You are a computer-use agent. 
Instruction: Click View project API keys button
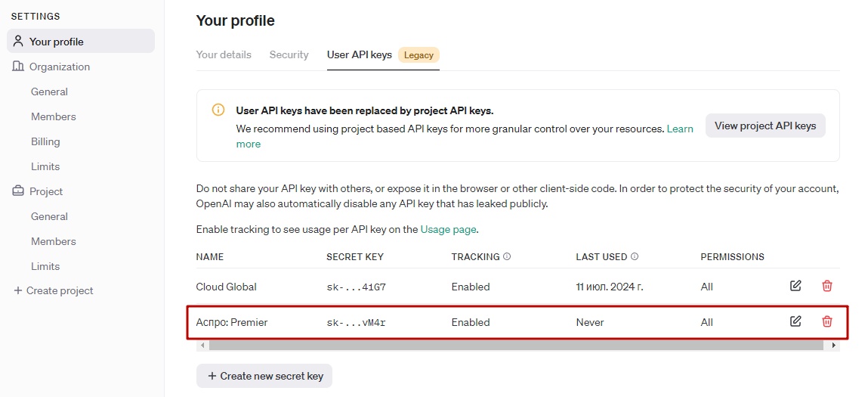pyautogui.click(x=765, y=126)
